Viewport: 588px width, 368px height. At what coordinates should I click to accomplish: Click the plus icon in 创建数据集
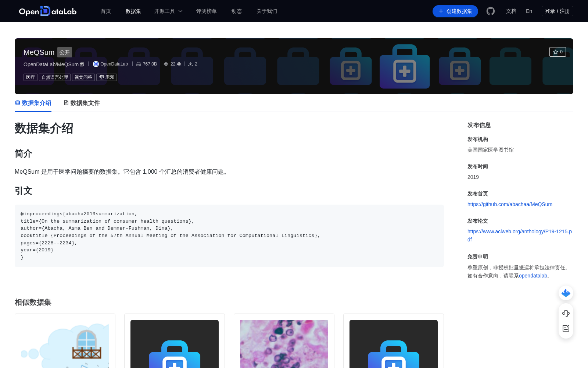[x=441, y=11]
